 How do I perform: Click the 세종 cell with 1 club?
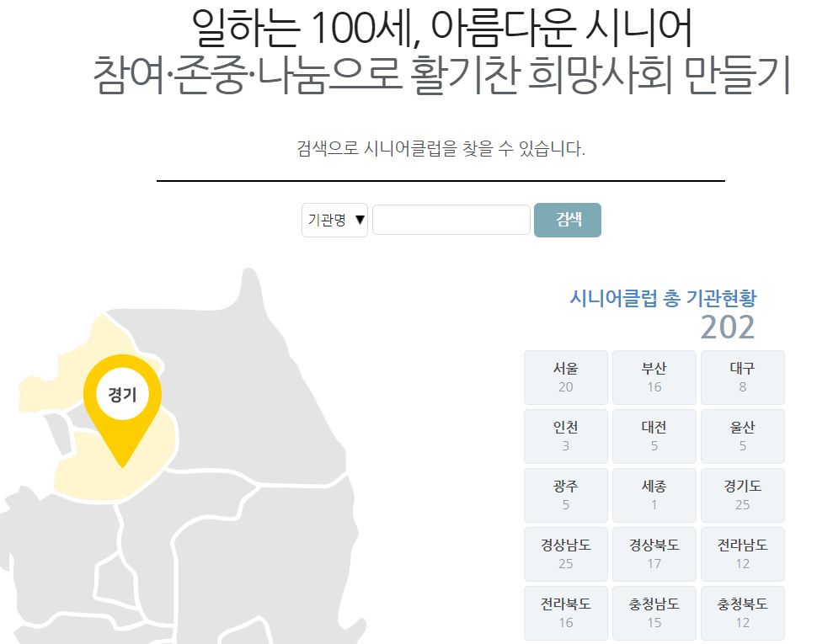[654, 495]
